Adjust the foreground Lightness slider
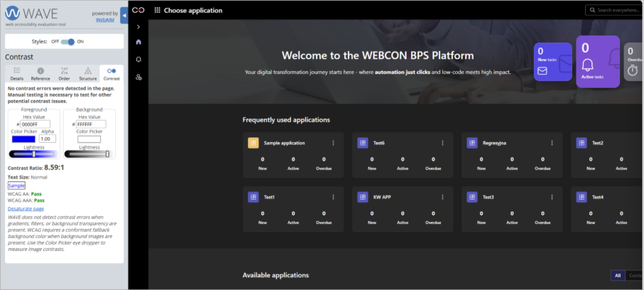The image size is (644, 290). pos(33,154)
